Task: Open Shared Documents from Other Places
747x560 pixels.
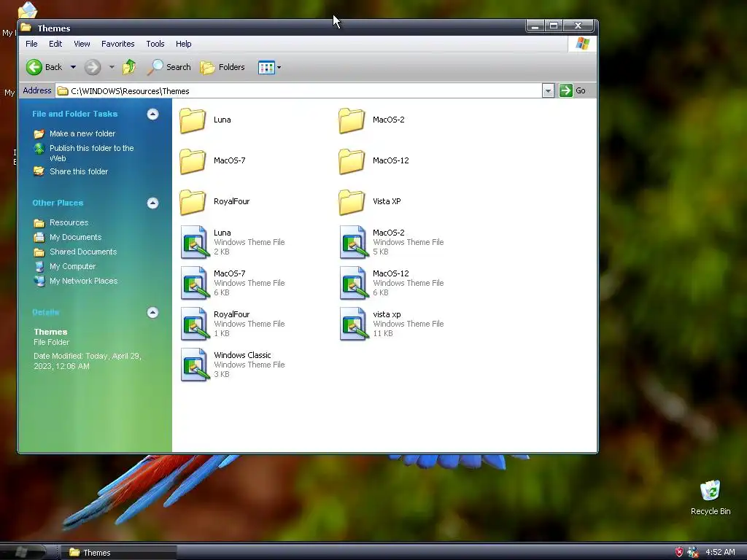Action: coord(75,252)
